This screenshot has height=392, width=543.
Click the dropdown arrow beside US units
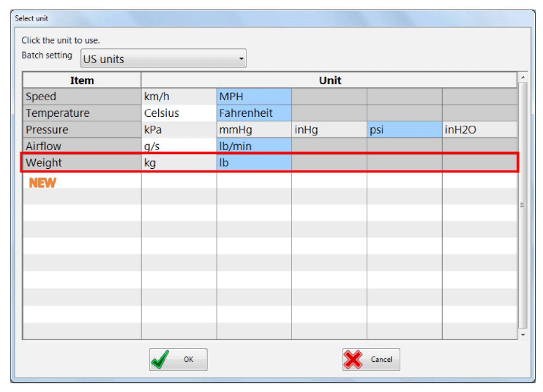pos(241,59)
